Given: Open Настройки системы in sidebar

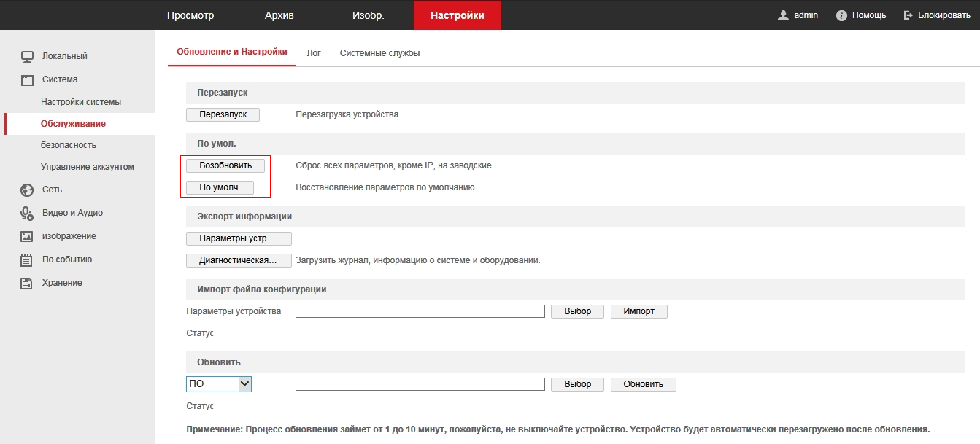Looking at the screenshot, I should coord(81,102).
